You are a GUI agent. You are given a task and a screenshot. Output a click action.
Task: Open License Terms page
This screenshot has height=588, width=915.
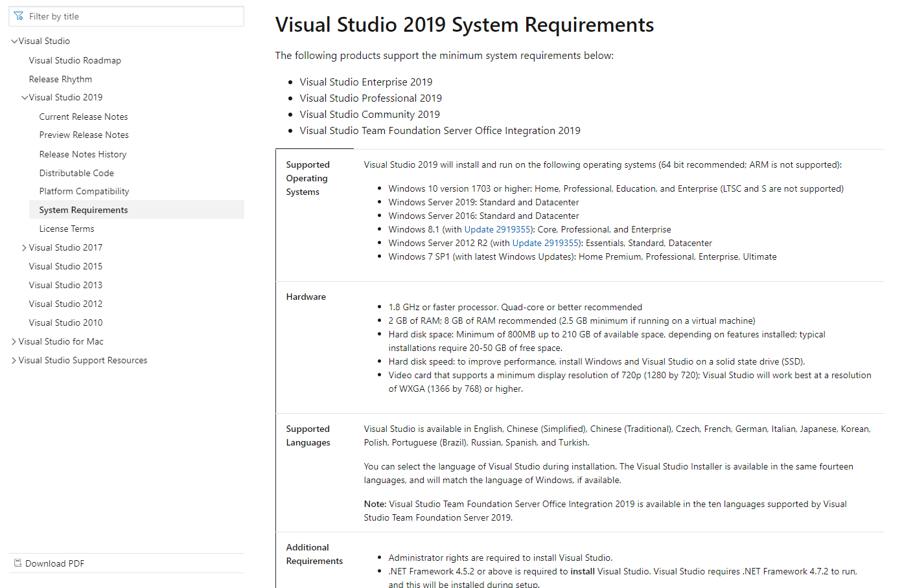coord(67,229)
